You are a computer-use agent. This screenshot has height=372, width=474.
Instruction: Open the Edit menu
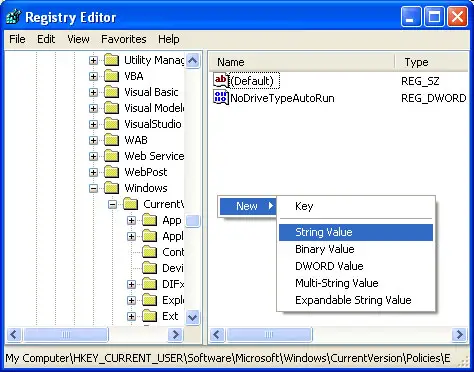pos(46,39)
